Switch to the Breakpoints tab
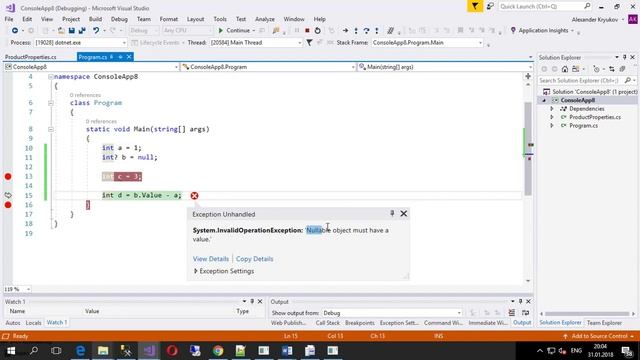Image resolution: width=640 pixels, height=360 pixels. click(360, 323)
